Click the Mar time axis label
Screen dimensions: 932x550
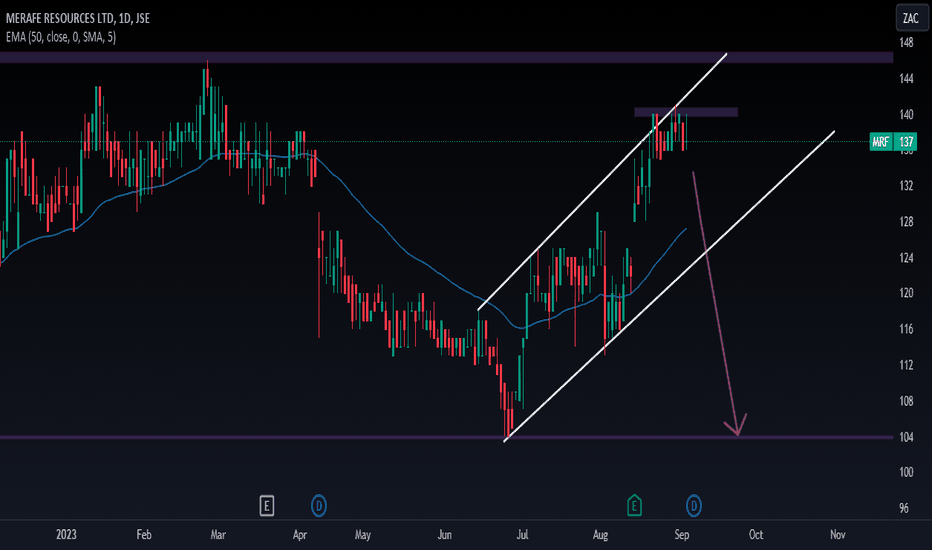(x=218, y=534)
